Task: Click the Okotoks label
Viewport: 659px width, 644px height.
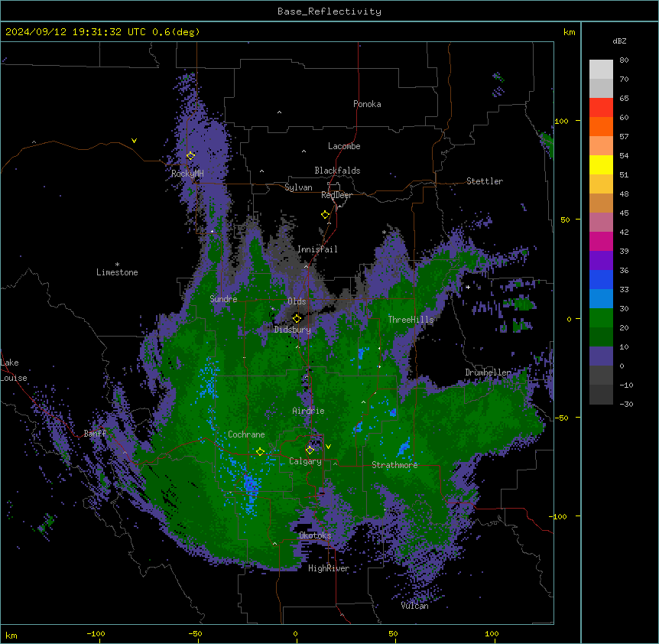Action: pyautogui.click(x=315, y=535)
